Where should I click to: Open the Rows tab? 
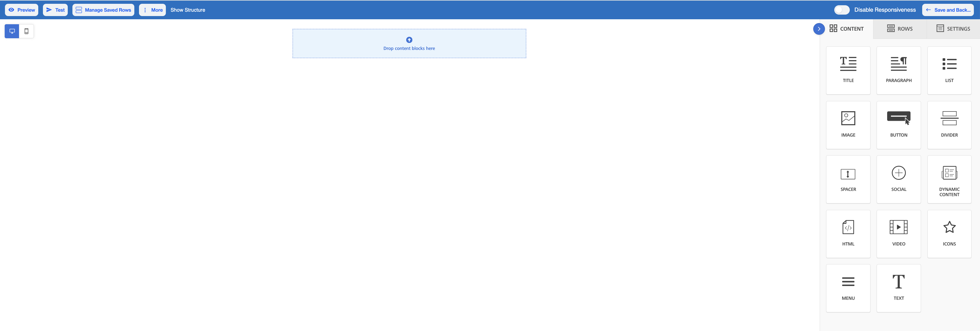(900, 29)
